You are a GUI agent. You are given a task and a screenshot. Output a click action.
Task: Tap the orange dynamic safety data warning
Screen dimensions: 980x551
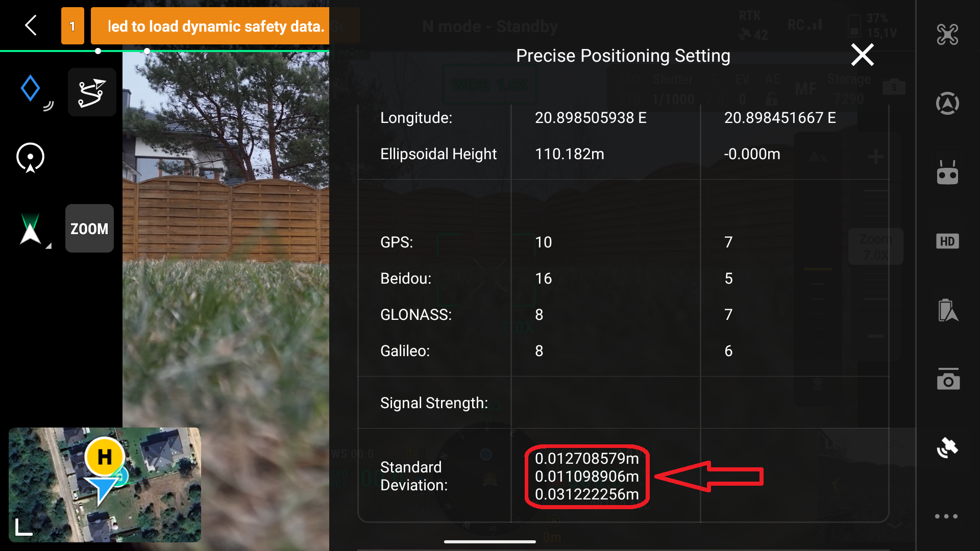pyautogui.click(x=210, y=26)
